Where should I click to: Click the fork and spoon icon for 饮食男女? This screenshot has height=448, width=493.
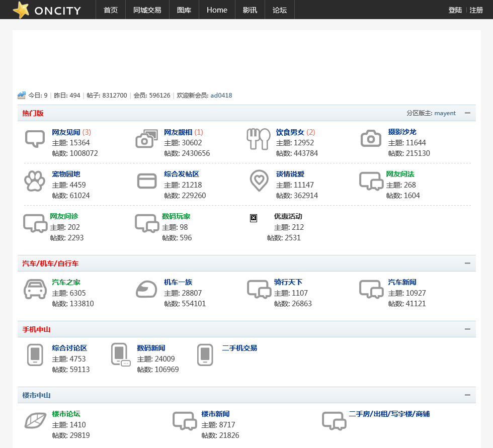259,139
